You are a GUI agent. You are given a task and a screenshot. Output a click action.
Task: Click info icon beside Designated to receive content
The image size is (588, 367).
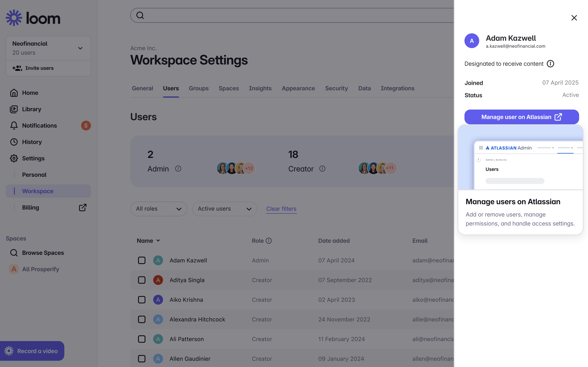tap(550, 64)
